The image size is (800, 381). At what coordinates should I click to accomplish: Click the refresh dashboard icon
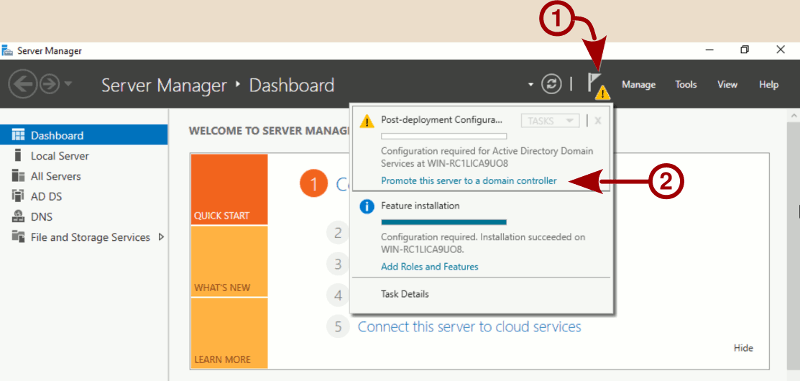point(552,84)
